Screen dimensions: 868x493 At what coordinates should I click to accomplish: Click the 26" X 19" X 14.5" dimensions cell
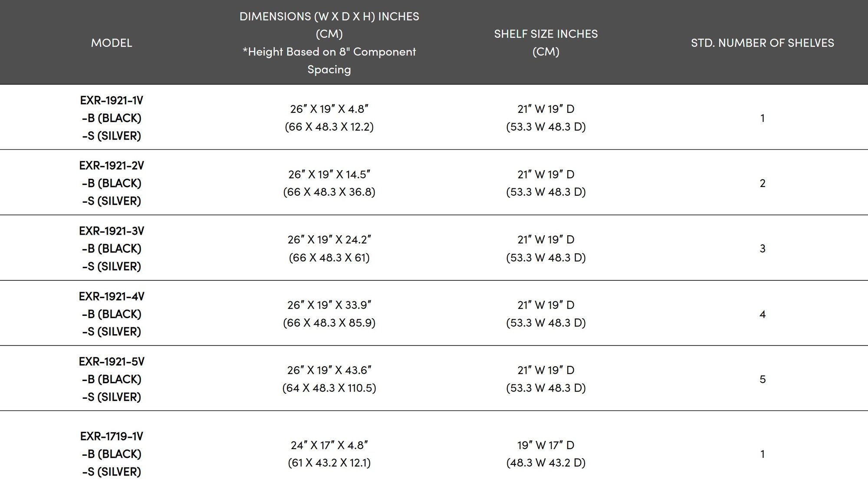329,183
